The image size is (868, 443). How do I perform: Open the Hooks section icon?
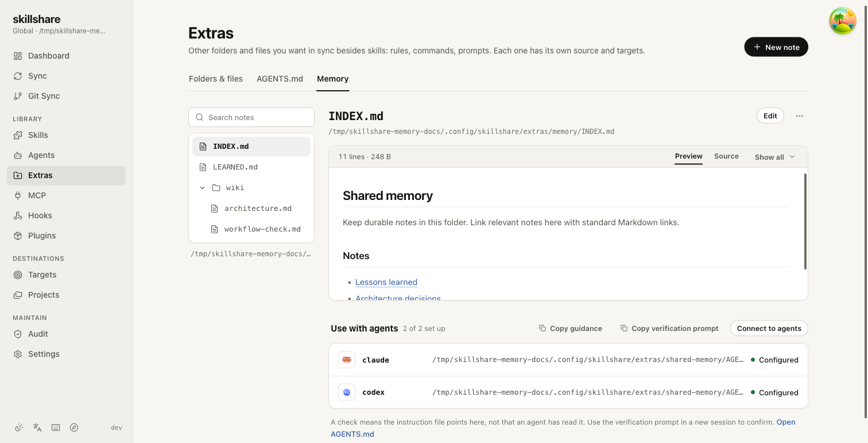[18, 215]
